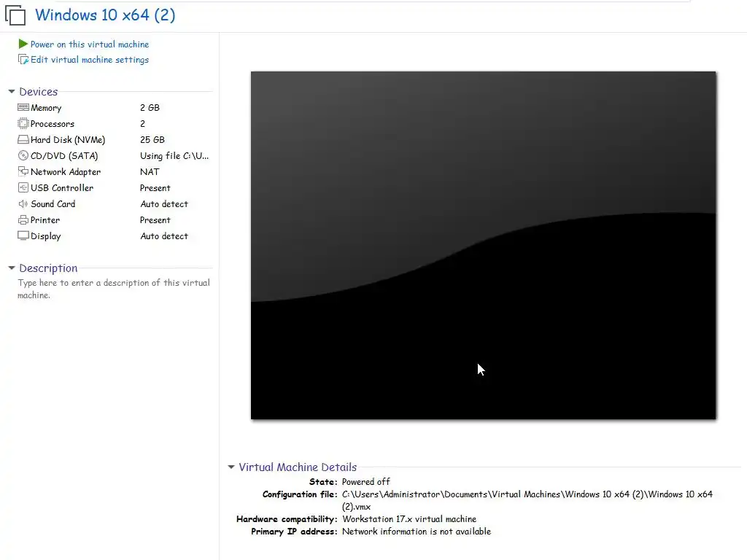Click the Edit settings pencil icon
The width and height of the screenshot is (747, 560).
click(23, 60)
